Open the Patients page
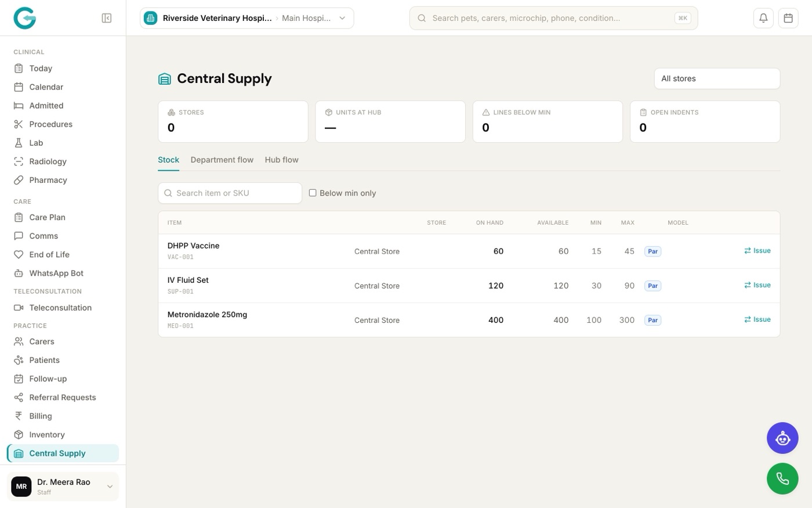The height and width of the screenshot is (508, 812). 63,360
